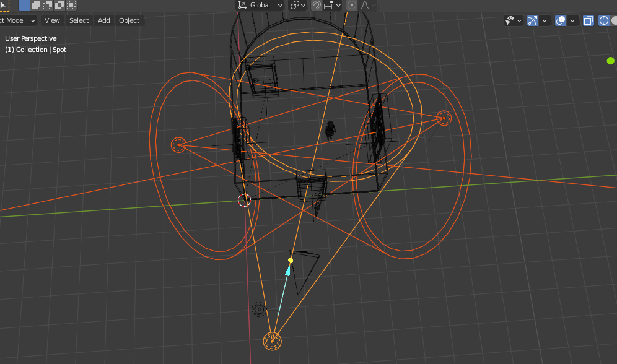Toggle viewport overlays
617x364 pixels.
tap(561, 20)
